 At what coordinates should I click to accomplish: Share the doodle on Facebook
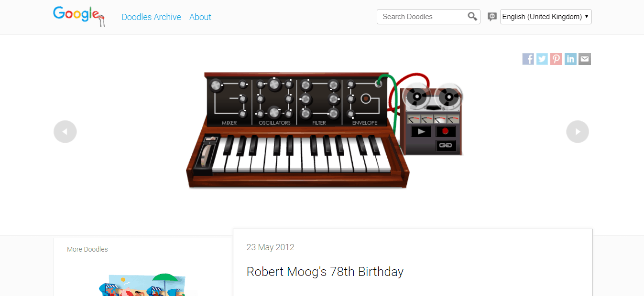coord(528,59)
